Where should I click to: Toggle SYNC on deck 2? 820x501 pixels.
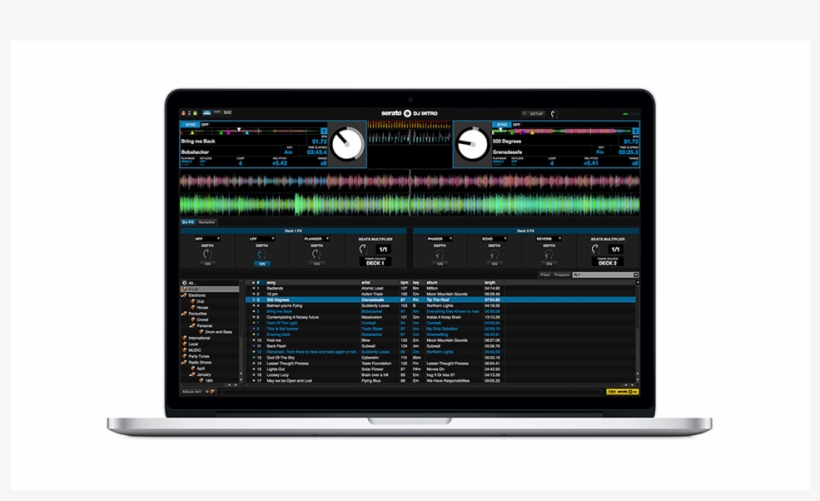(x=502, y=124)
